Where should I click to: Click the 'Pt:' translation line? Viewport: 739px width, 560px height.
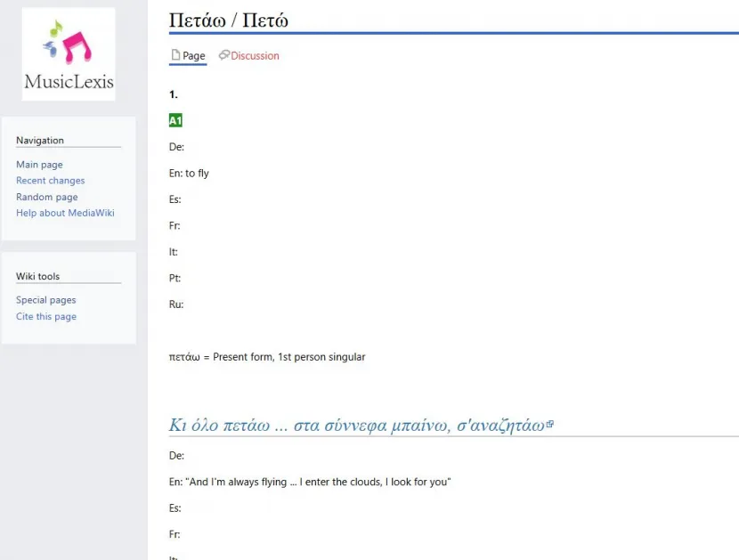175,278
